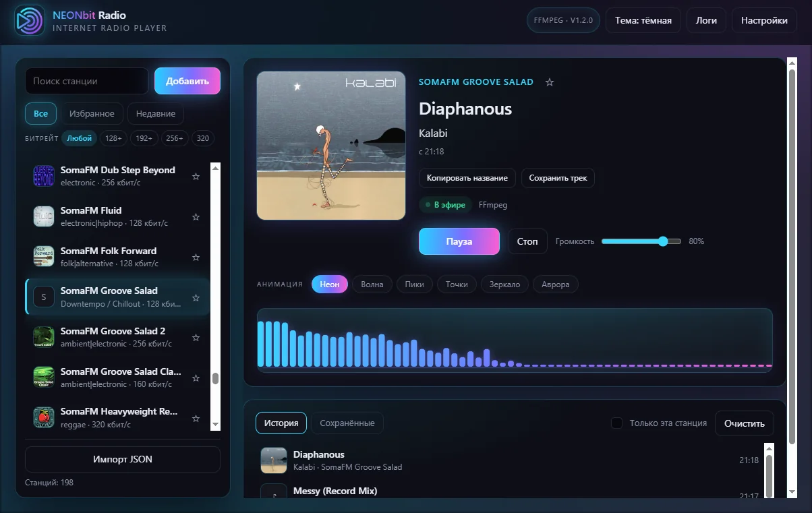Favorite SomaFM Groove Salad station star in list
The height and width of the screenshot is (513, 812).
(x=196, y=297)
